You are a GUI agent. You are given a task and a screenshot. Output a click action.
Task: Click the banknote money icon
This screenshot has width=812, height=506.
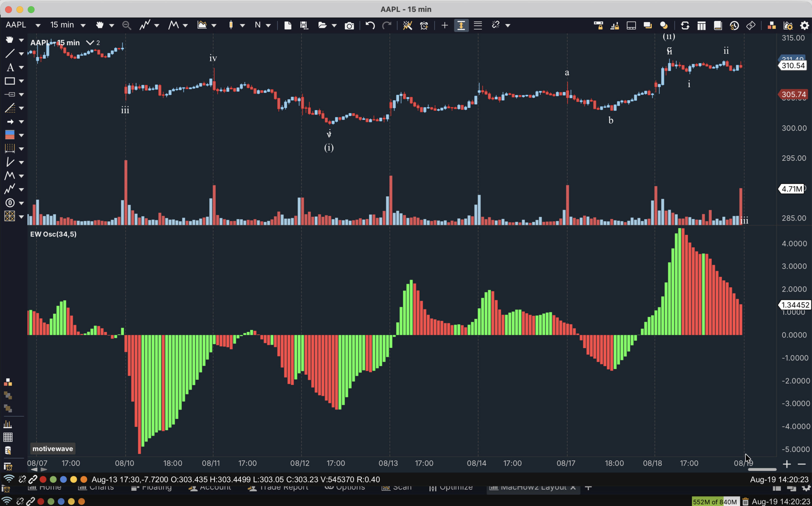pos(751,26)
